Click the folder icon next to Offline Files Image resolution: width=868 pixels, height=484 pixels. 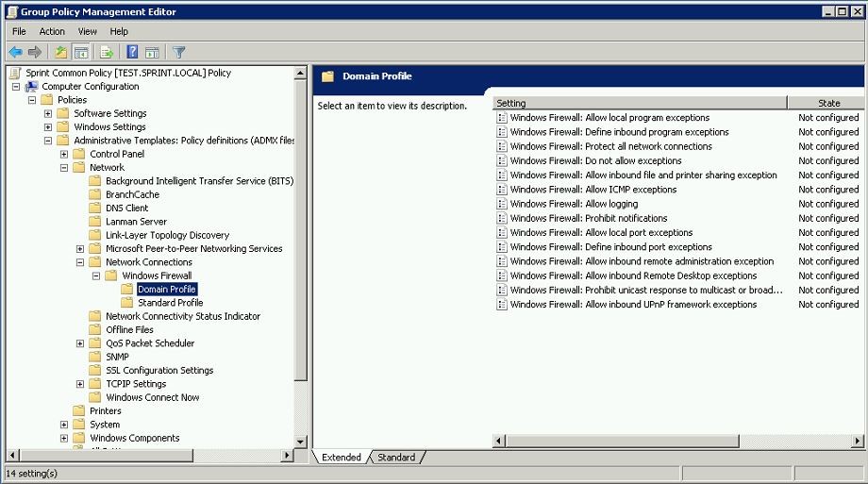[x=95, y=329]
